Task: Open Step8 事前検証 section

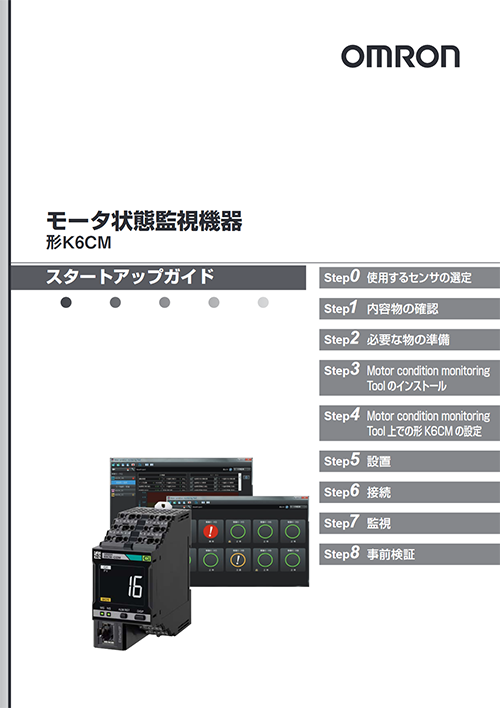Action: (x=409, y=554)
